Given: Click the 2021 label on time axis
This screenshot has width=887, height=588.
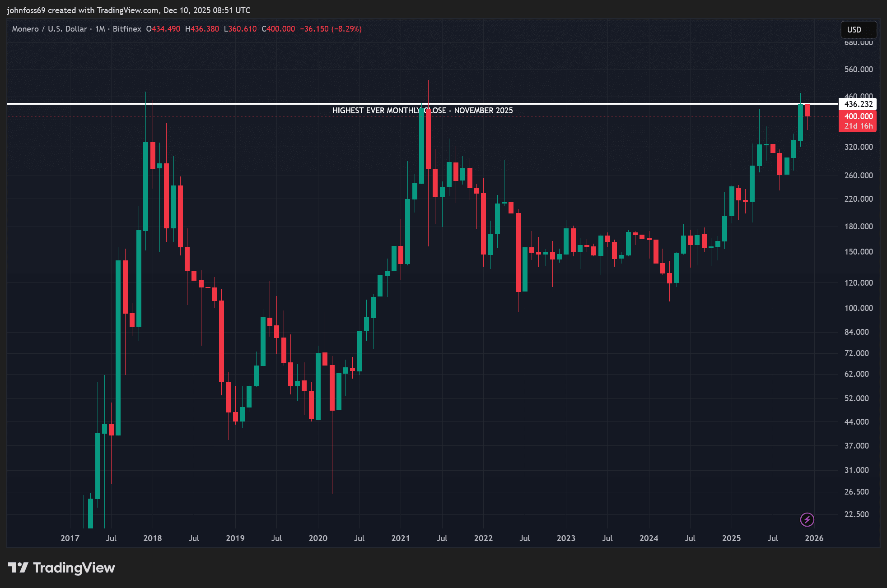Looking at the screenshot, I should (400, 538).
